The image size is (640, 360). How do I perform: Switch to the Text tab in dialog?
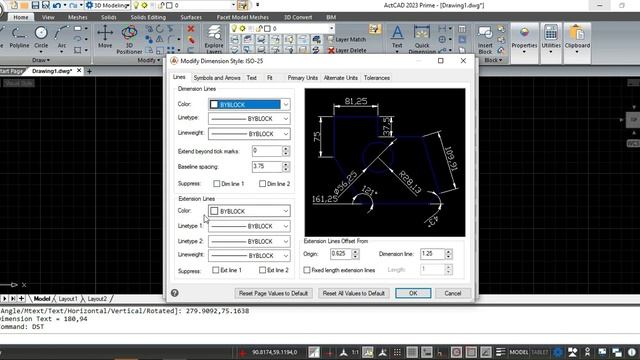pyautogui.click(x=251, y=78)
